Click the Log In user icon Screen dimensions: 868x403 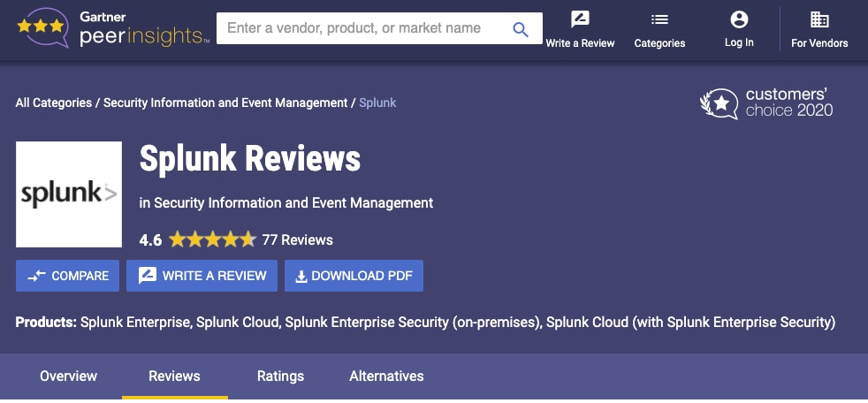tap(739, 20)
